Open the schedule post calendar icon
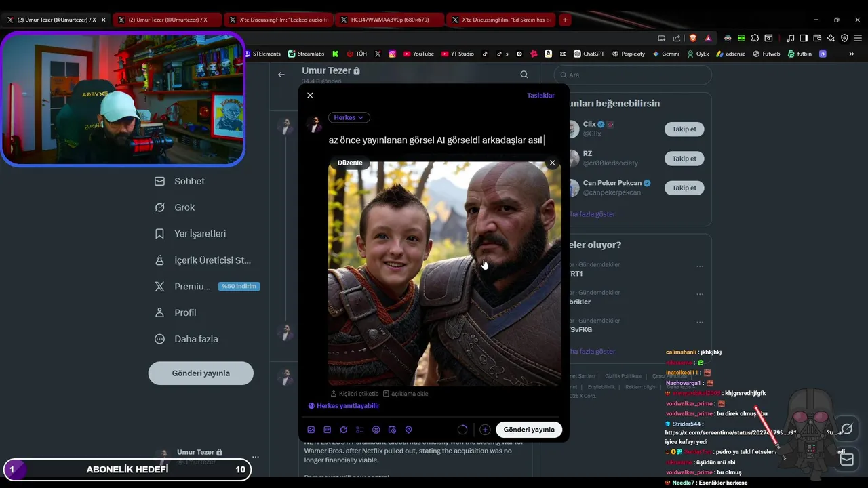 [x=392, y=430]
